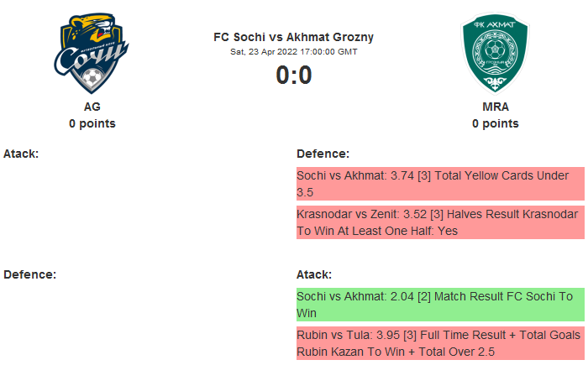Click the 0 points label under AG
The width and height of the screenshot is (588, 386).
coord(92,123)
